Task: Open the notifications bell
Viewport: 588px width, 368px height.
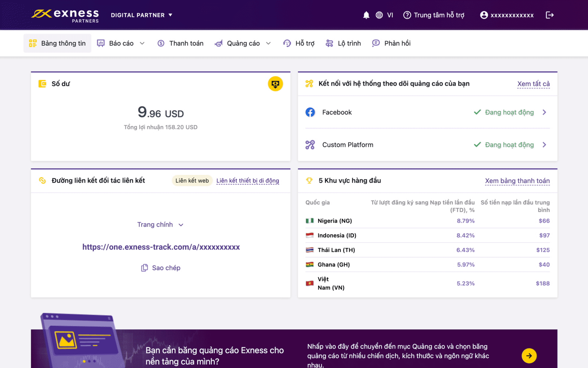Action: coord(366,15)
